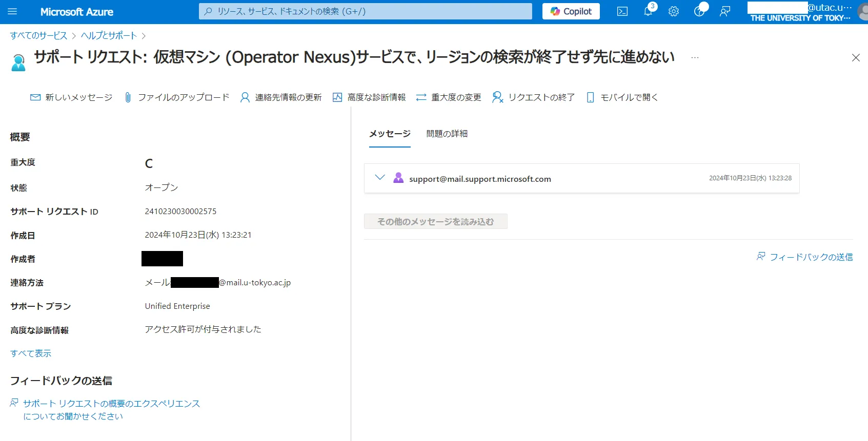Open the ellipsis more options beside title
The height and width of the screenshot is (441, 868).
click(695, 58)
